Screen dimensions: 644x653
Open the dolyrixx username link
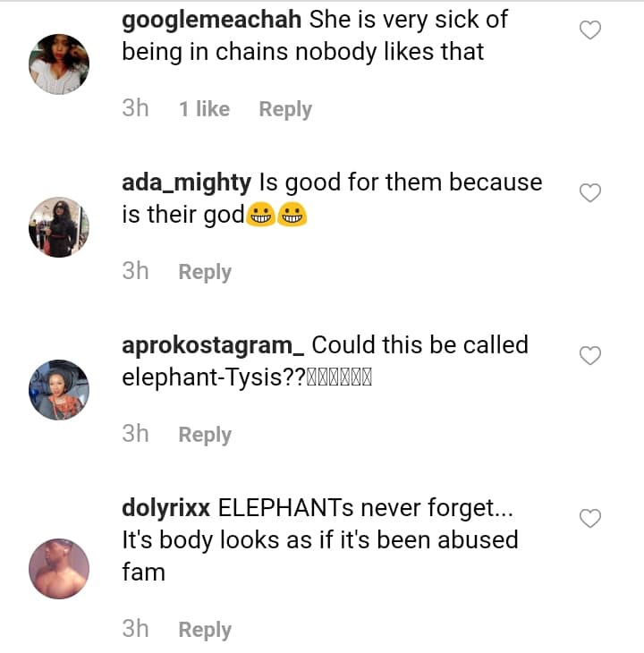pyautogui.click(x=165, y=508)
